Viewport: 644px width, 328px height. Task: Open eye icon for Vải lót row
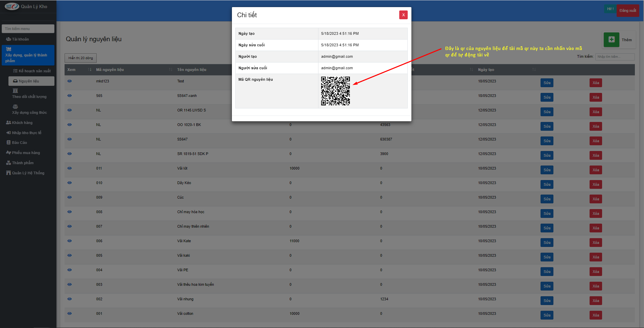click(x=70, y=168)
